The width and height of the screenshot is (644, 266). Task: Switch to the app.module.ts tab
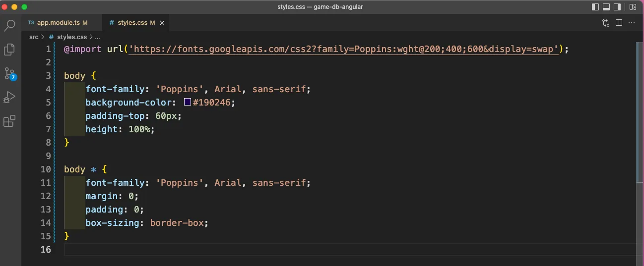click(x=62, y=23)
